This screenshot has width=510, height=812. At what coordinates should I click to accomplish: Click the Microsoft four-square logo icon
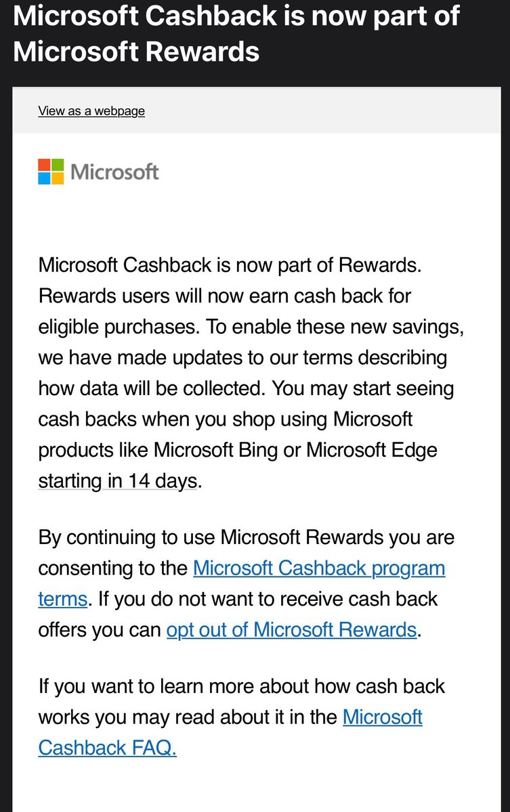coord(51,172)
